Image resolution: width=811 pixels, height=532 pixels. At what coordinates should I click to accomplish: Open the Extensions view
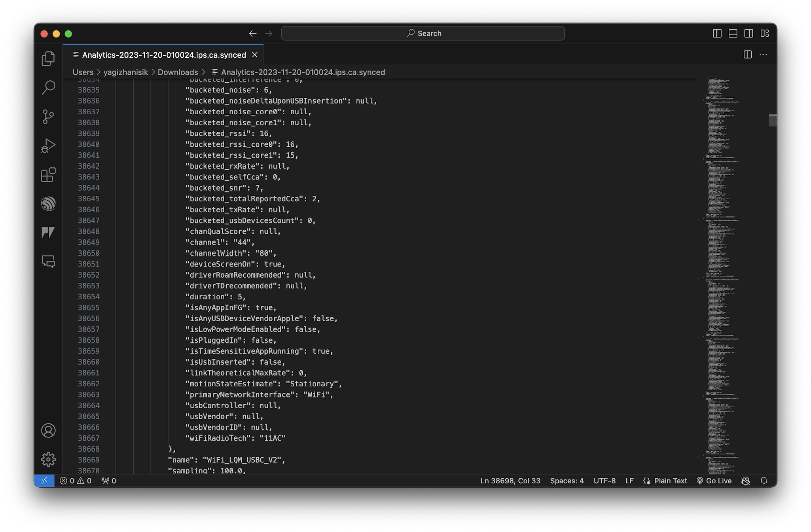pos(48,175)
